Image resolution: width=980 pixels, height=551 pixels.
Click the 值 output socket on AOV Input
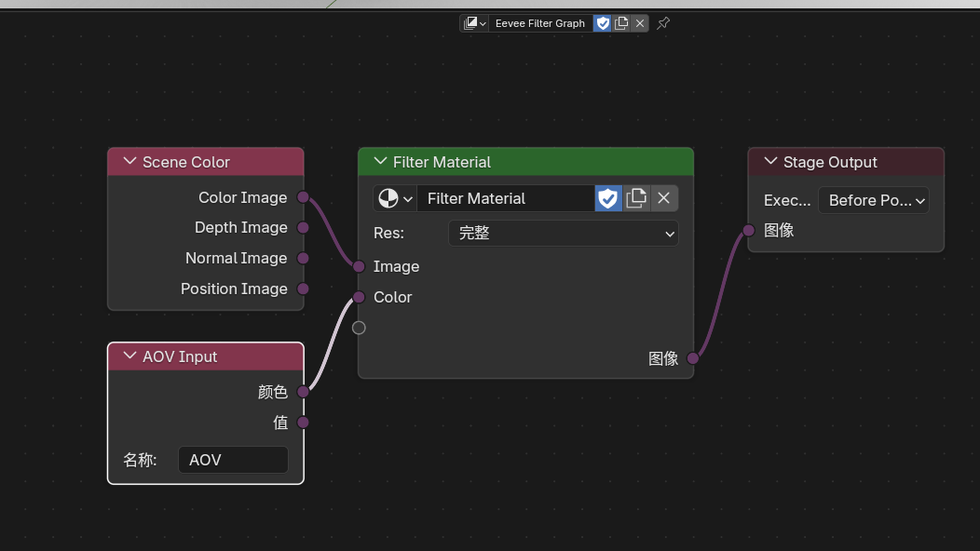tap(303, 423)
